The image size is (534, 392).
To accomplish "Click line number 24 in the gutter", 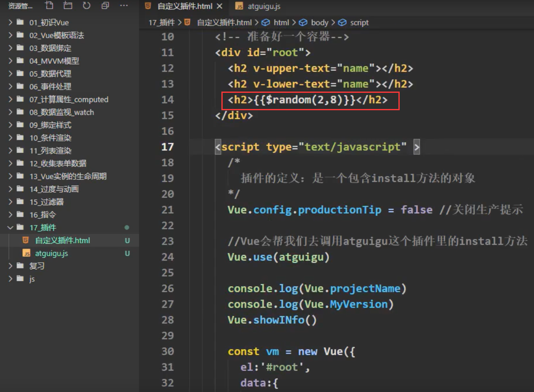I will coord(167,257).
